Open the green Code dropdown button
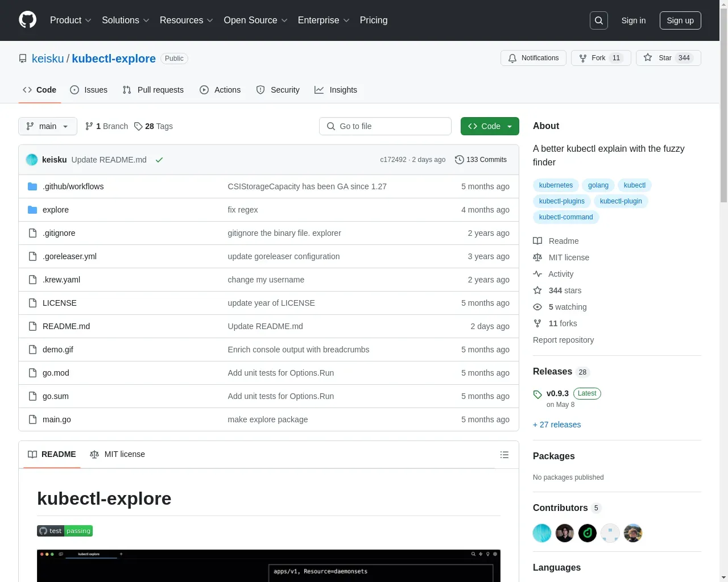Image resolution: width=728 pixels, height=582 pixels. click(x=490, y=126)
